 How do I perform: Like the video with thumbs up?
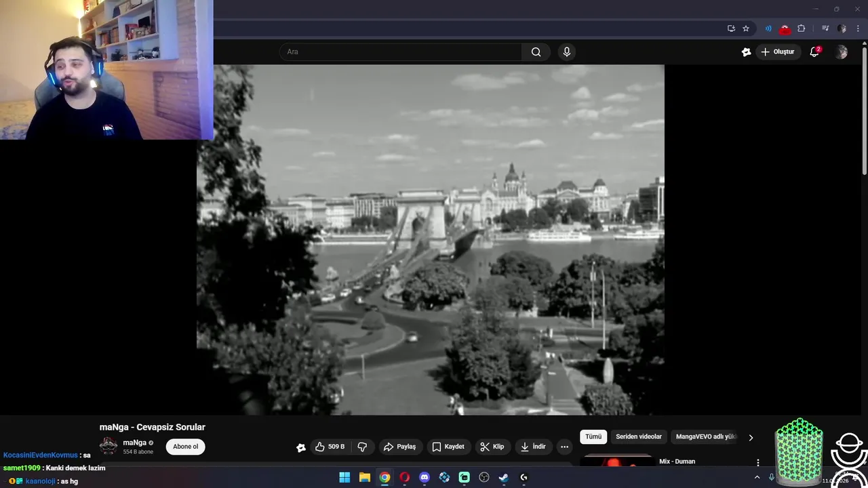(x=330, y=447)
